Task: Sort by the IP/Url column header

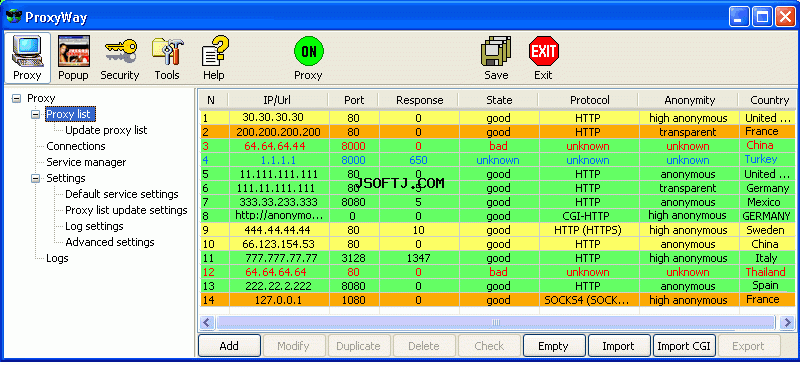Action: [x=278, y=100]
